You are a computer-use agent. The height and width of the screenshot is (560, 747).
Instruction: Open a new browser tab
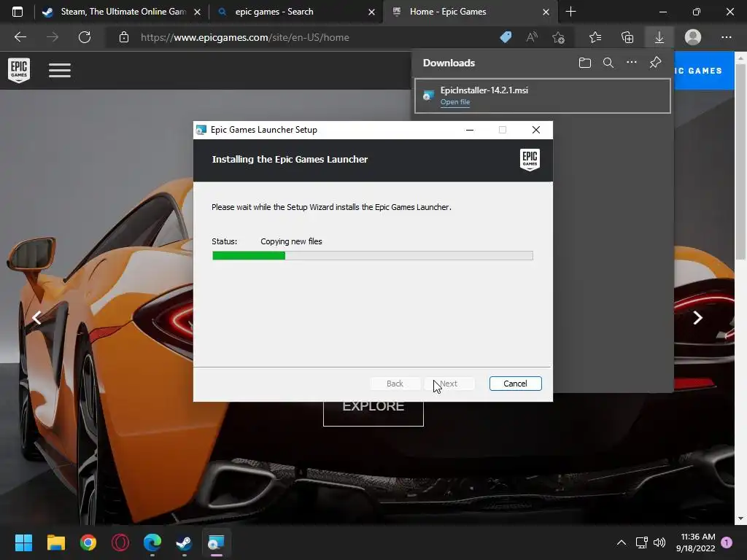click(570, 12)
